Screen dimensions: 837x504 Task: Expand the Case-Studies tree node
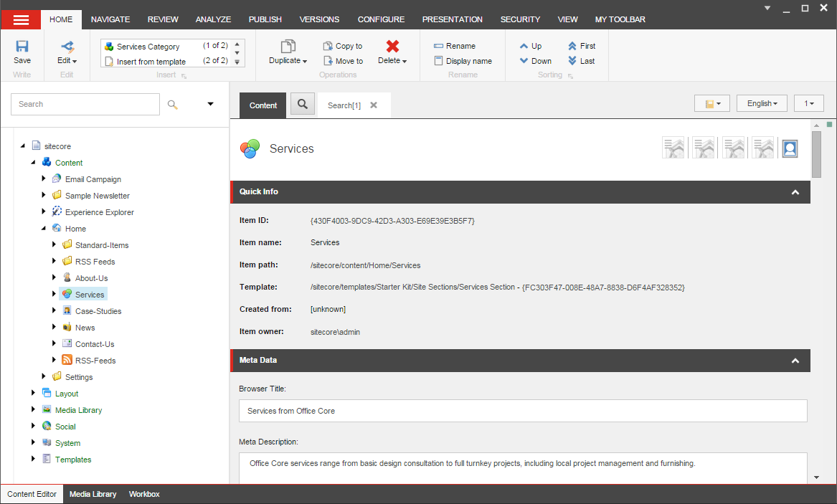coord(54,310)
